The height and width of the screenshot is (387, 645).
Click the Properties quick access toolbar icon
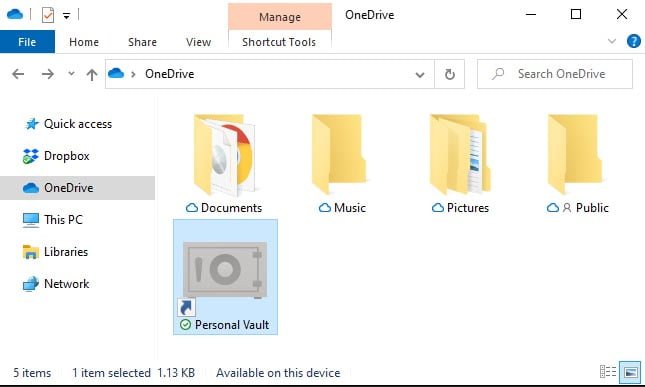[48, 16]
